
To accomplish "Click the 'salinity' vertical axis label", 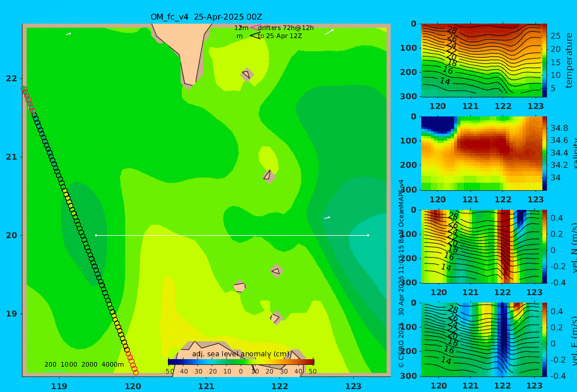I will 574,153.
